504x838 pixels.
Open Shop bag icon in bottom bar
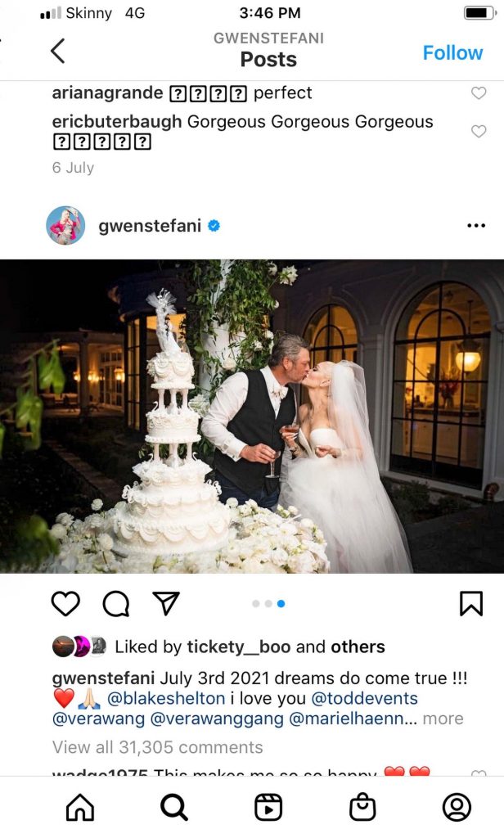pos(362,807)
